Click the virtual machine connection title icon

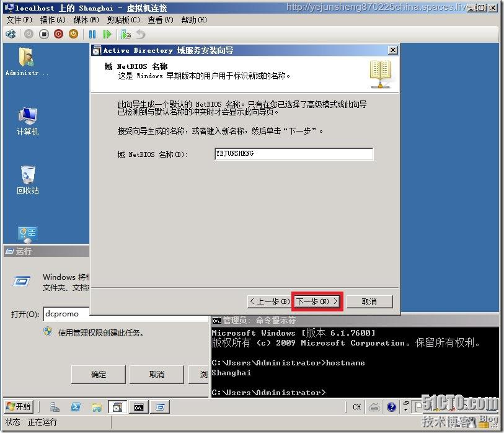(9, 7)
